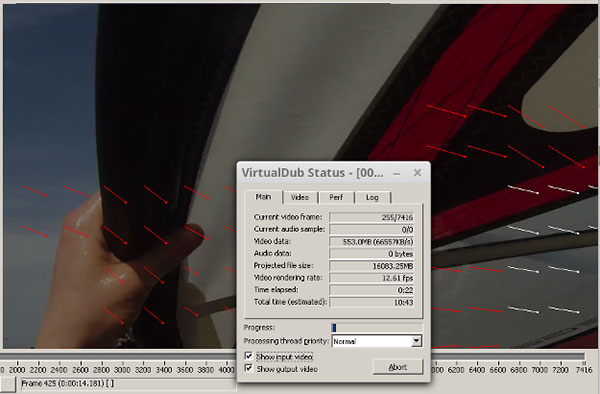
Task: Open the Perf tab
Action: pos(336,197)
